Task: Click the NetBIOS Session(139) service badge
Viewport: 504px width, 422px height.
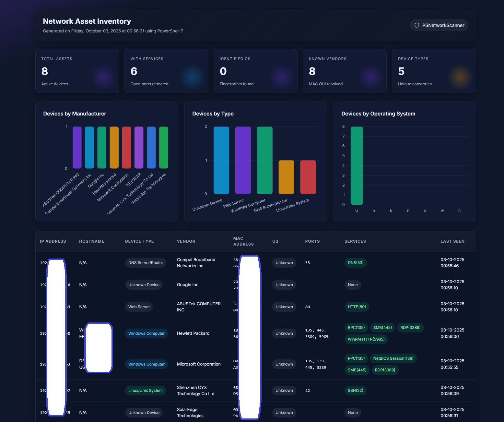Action: point(393,358)
